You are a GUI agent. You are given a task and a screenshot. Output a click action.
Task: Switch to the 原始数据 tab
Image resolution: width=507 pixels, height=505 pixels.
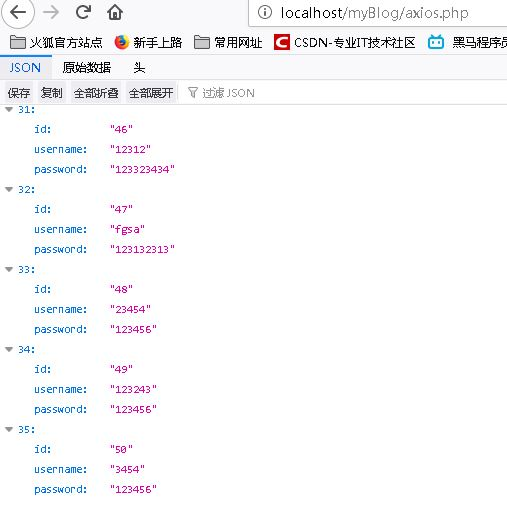[87, 68]
